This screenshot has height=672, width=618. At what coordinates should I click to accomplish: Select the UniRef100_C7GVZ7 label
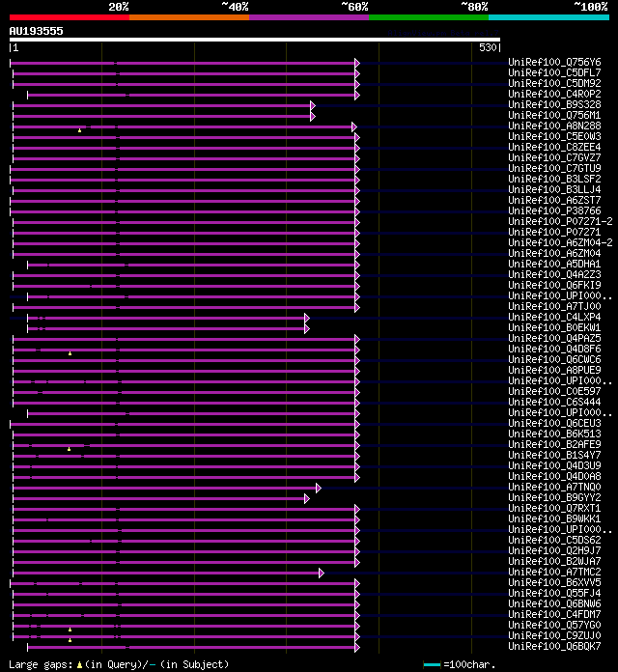point(554,157)
